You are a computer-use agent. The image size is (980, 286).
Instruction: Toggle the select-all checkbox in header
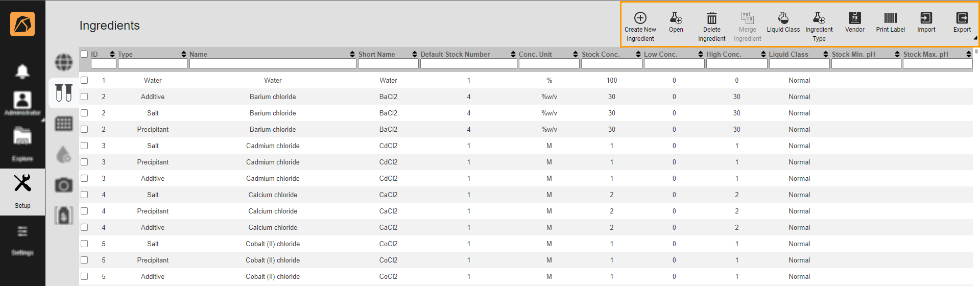click(84, 54)
